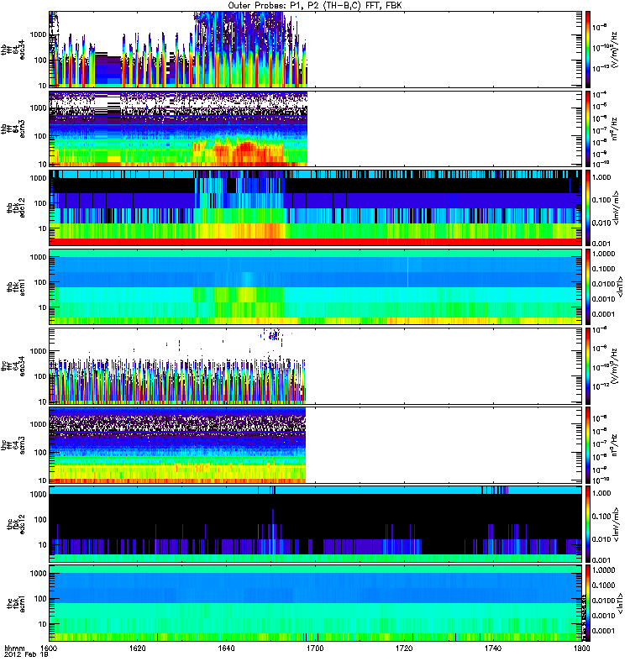Click the 1000 frequency tick of thb edc34 panel
The image size is (630, 672).
(38, 34)
